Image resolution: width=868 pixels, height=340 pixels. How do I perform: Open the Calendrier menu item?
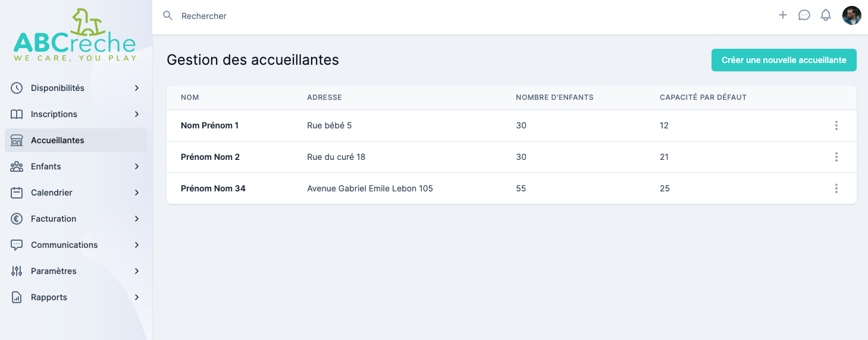(x=52, y=193)
